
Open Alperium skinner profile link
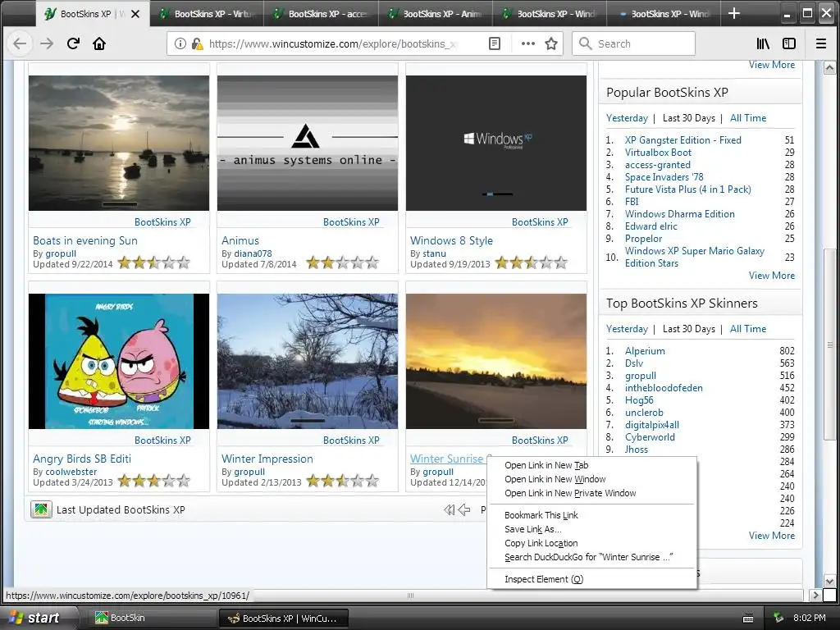click(645, 351)
